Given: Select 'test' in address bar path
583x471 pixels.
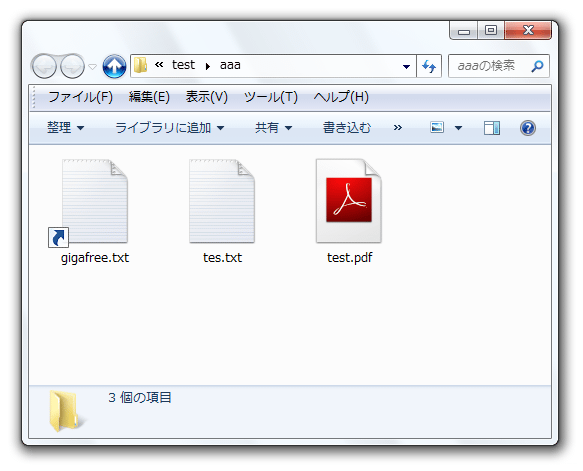Looking at the screenshot, I should click(x=183, y=65).
